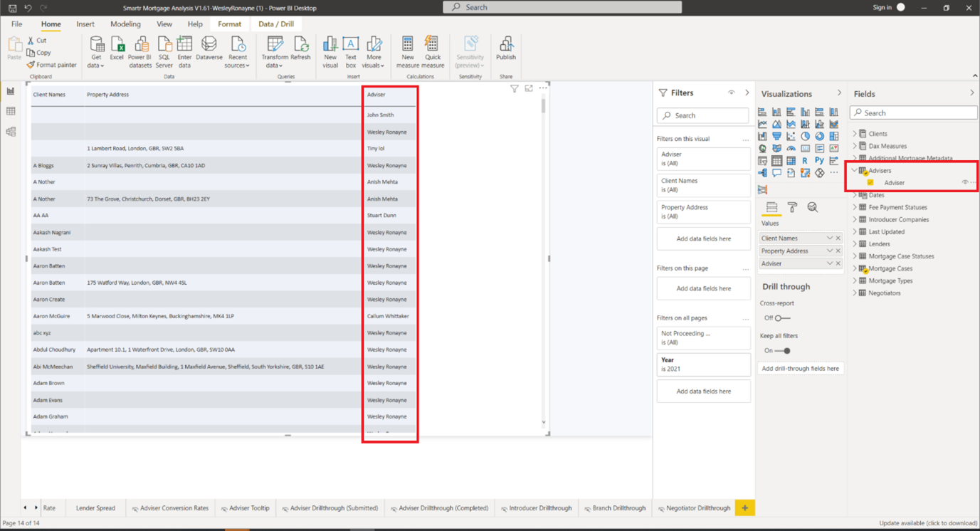Insert a Text box
This screenshot has height=531, width=980.
[x=350, y=52]
